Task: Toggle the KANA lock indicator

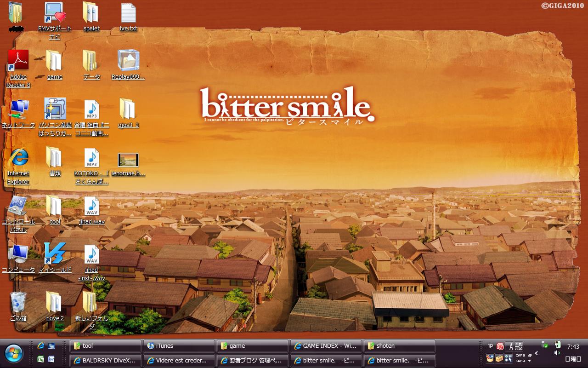Action: point(520,361)
